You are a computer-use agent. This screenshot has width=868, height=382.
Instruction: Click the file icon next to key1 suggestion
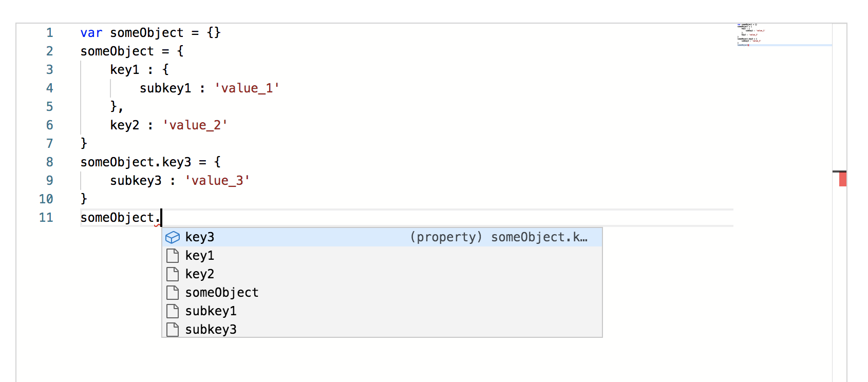point(173,256)
